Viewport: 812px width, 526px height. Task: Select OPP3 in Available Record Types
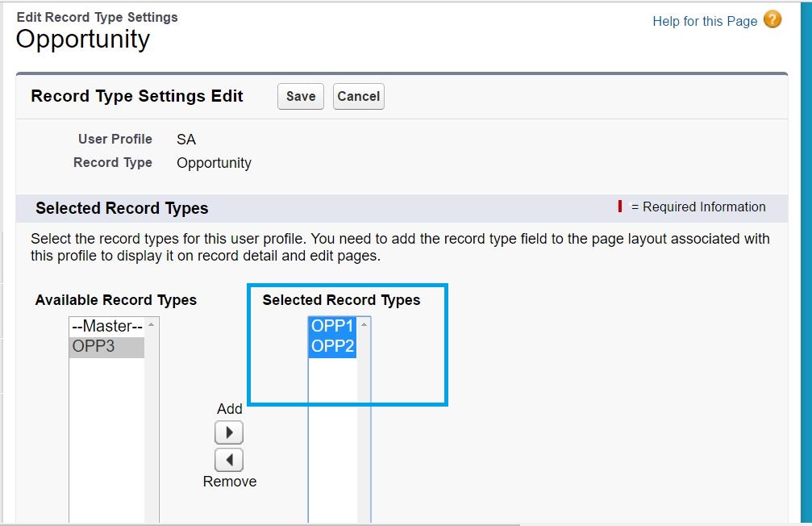point(94,347)
